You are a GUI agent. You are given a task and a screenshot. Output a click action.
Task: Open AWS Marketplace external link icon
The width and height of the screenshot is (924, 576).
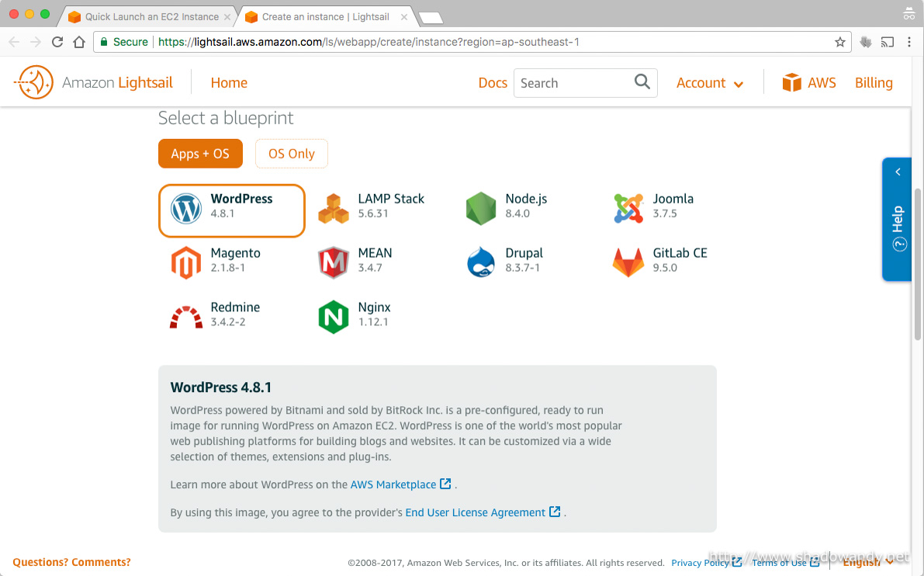(x=445, y=484)
